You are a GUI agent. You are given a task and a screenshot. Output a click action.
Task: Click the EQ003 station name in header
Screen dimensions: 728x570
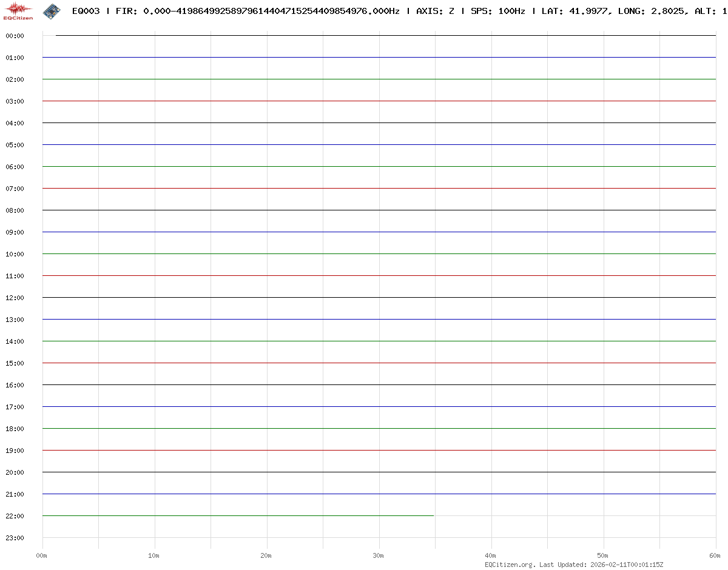(x=86, y=11)
